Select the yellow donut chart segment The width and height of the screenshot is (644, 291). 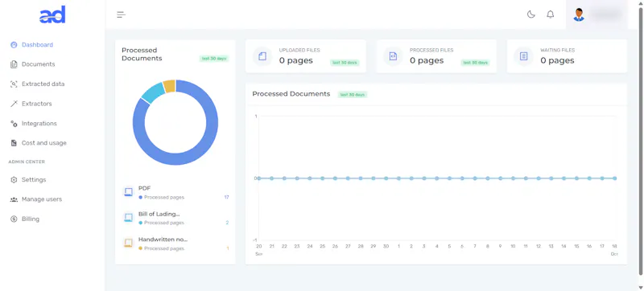click(169, 86)
